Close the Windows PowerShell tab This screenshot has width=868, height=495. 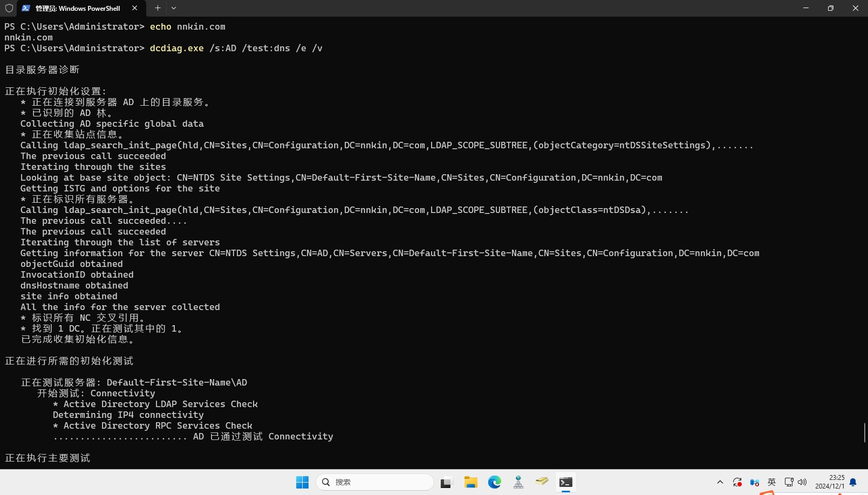[134, 8]
